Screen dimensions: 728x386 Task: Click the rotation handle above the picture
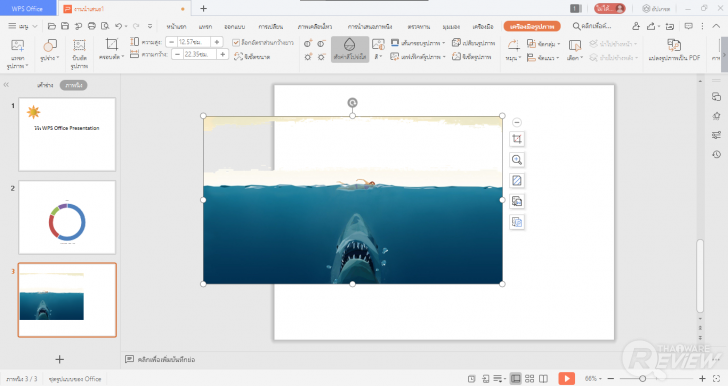click(352, 103)
